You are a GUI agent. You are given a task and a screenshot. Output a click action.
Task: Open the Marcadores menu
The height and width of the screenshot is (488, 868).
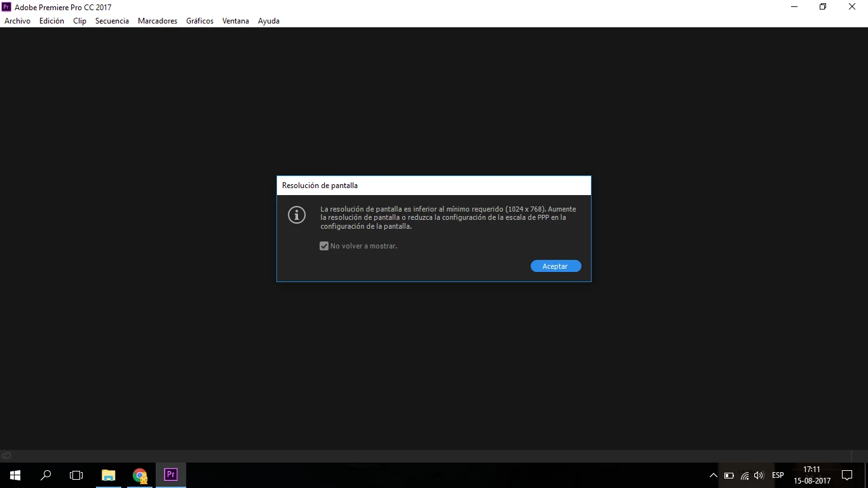(158, 21)
